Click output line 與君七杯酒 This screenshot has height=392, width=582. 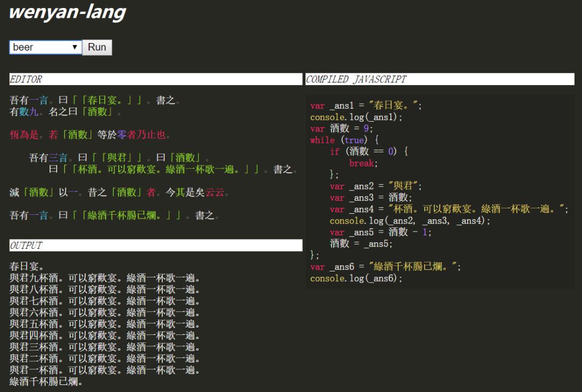point(105,301)
